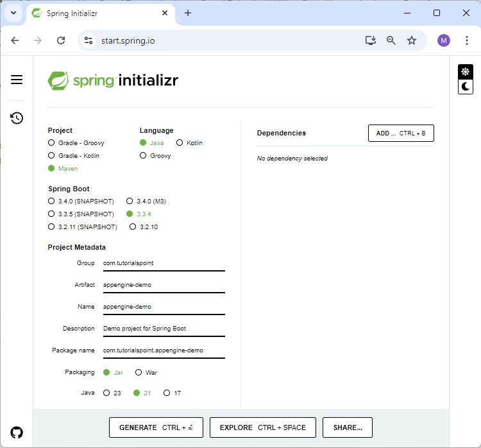Select Spring Boot 3.4.0 (M3)
The image size is (481, 448).
(146, 201)
